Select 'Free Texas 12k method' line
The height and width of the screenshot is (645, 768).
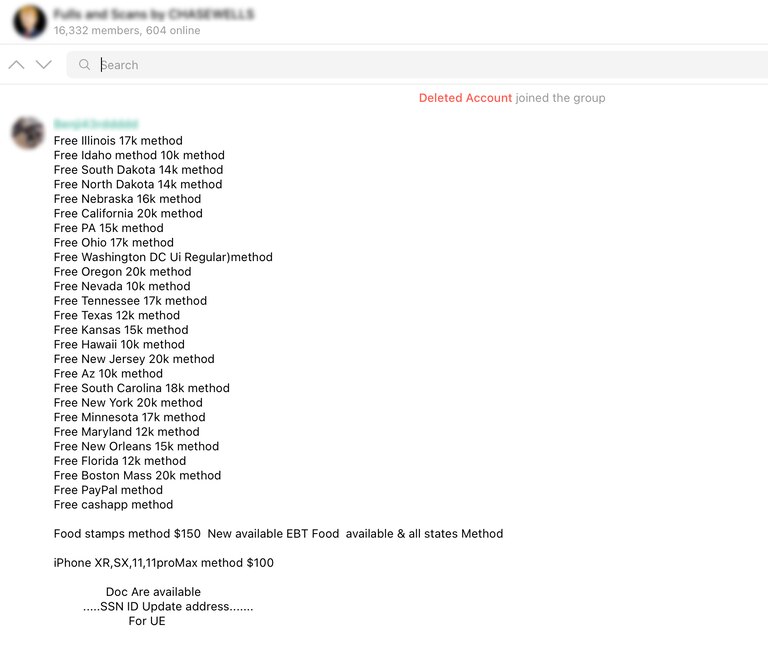pos(117,315)
